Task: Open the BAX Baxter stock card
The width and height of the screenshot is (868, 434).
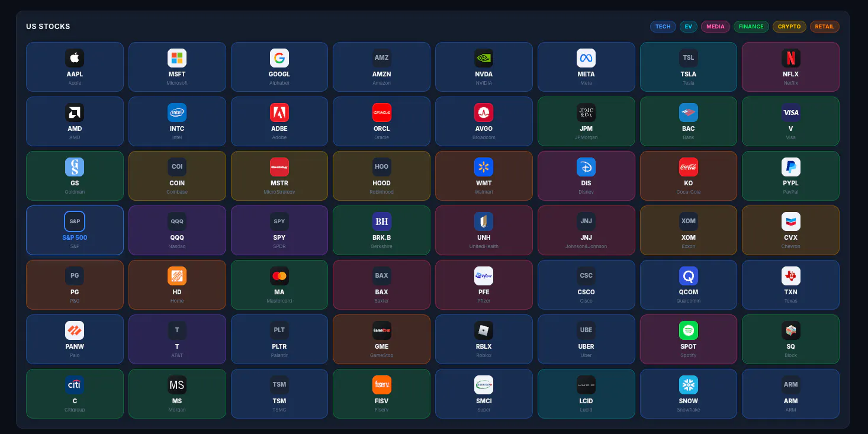Action: [x=382, y=285]
